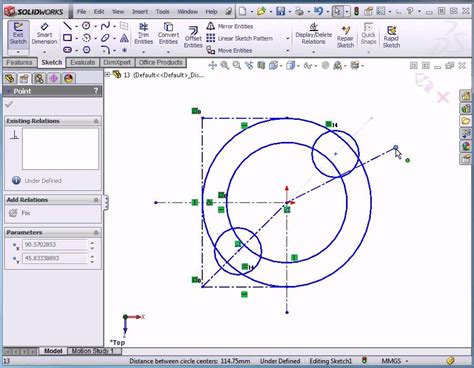
Task: Select the Smart Dimension tool
Action: (x=44, y=34)
